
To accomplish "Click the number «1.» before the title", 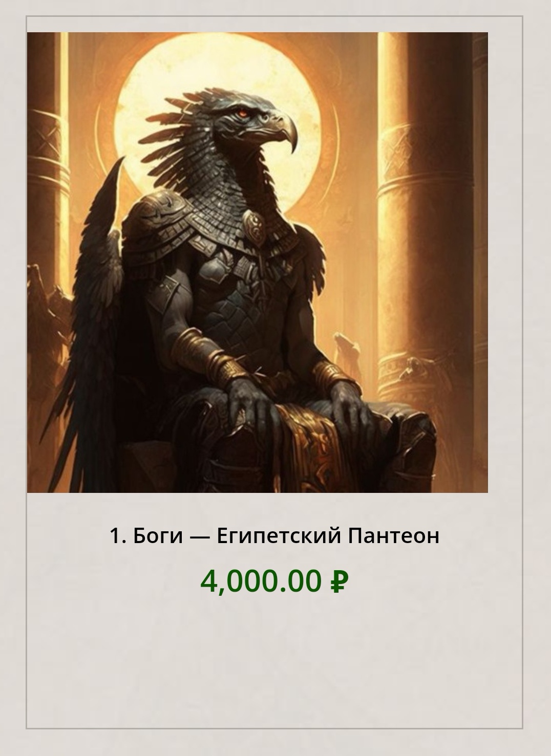I will 118,536.
